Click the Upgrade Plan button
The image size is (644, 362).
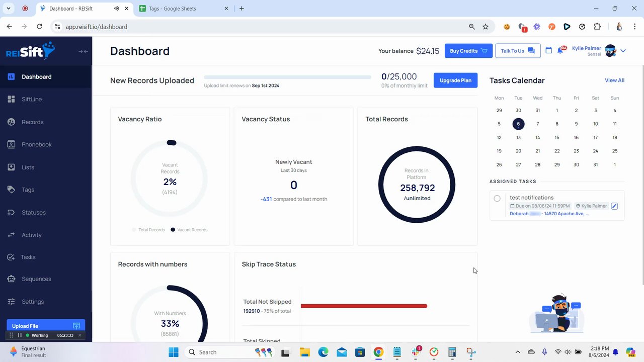click(455, 80)
